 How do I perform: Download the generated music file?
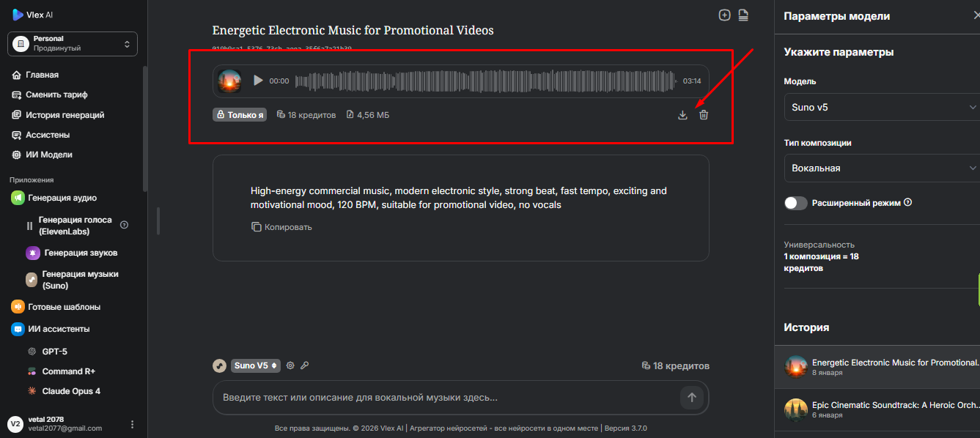point(682,115)
